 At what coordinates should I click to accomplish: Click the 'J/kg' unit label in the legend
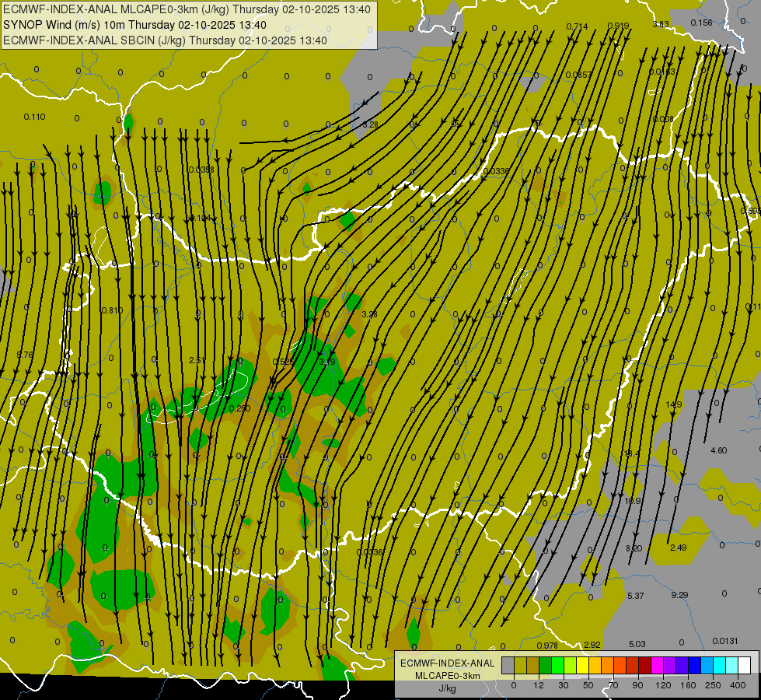pyautogui.click(x=447, y=688)
